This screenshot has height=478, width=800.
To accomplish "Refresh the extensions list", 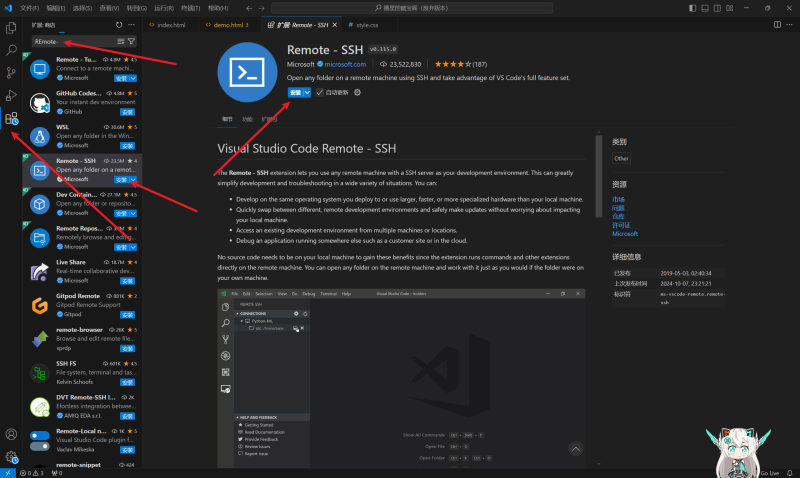I will (x=119, y=24).
